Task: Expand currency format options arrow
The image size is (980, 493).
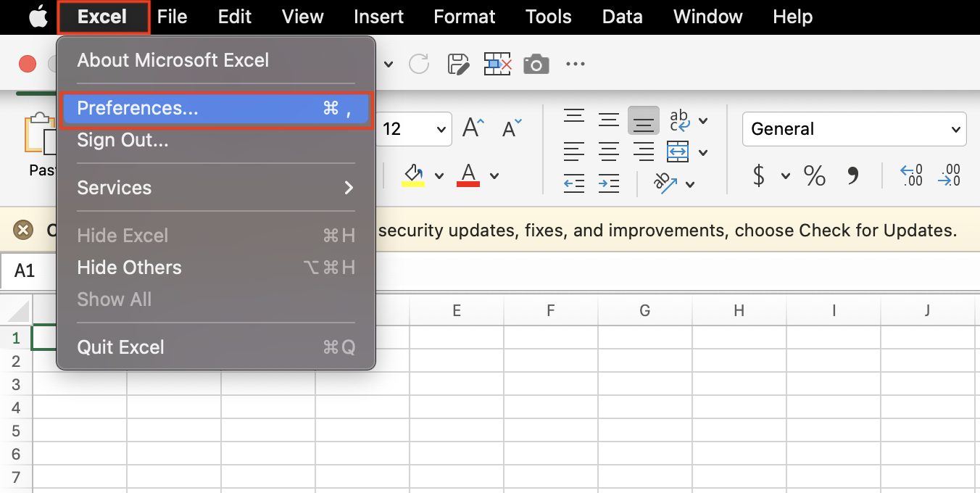Action: (786, 176)
